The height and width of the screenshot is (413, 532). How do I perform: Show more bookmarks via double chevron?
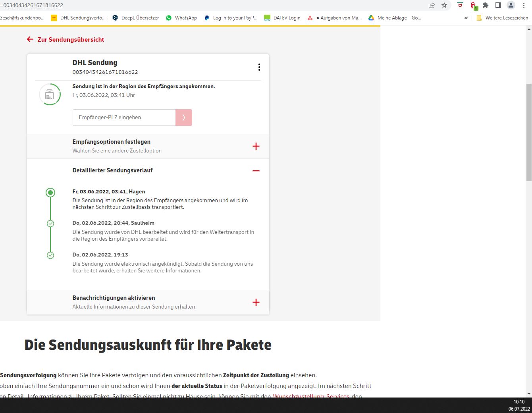(466, 18)
